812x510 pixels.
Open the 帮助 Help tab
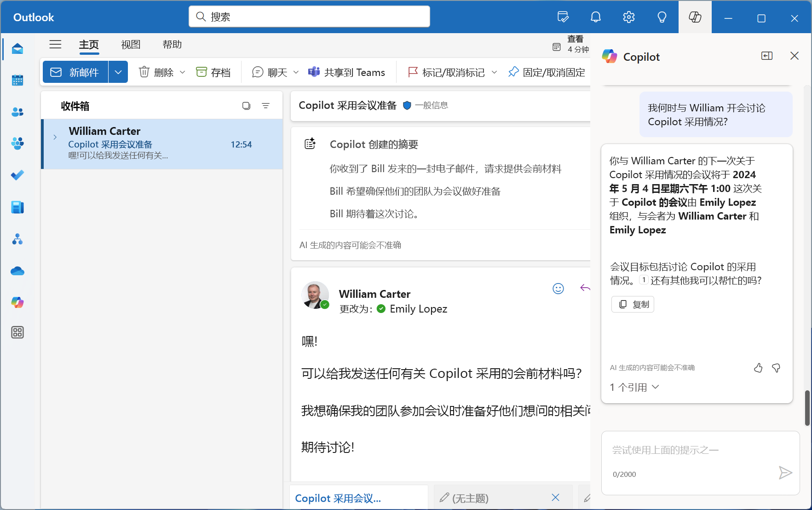(172, 44)
